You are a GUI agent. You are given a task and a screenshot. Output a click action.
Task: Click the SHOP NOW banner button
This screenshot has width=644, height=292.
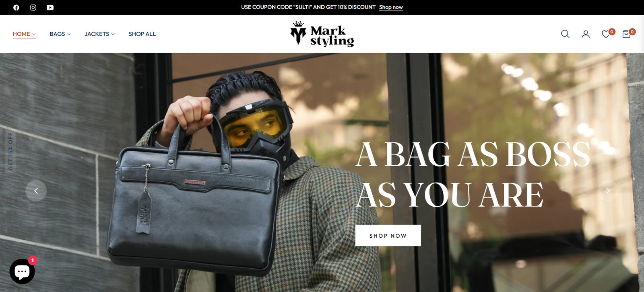[388, 235]
